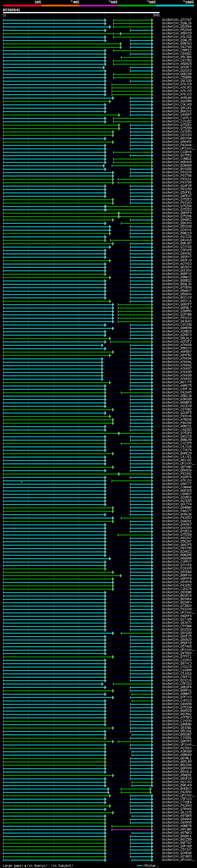Open entry UniRef100_P93259
197x868 pixels.
tap(177, 189)
